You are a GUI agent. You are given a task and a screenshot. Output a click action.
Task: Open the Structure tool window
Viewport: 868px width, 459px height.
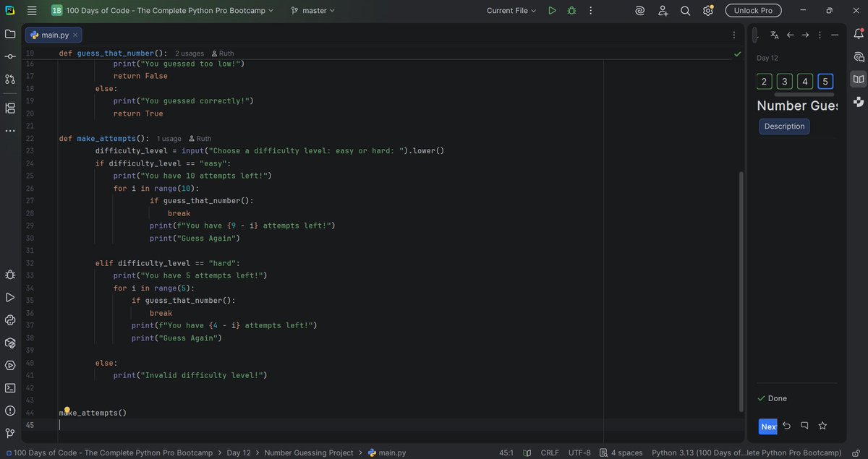(x=10, y=108)
